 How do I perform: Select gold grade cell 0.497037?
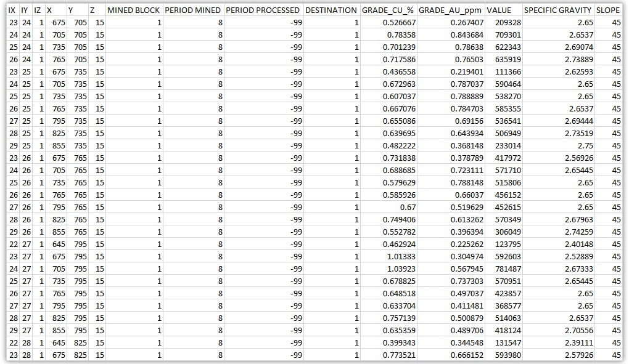tap(451, 294)
